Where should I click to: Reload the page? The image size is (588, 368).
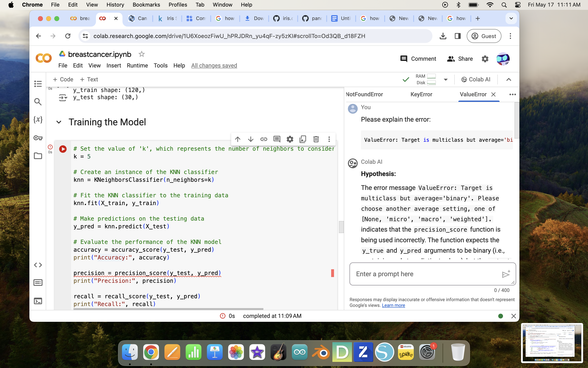point(68,36)
